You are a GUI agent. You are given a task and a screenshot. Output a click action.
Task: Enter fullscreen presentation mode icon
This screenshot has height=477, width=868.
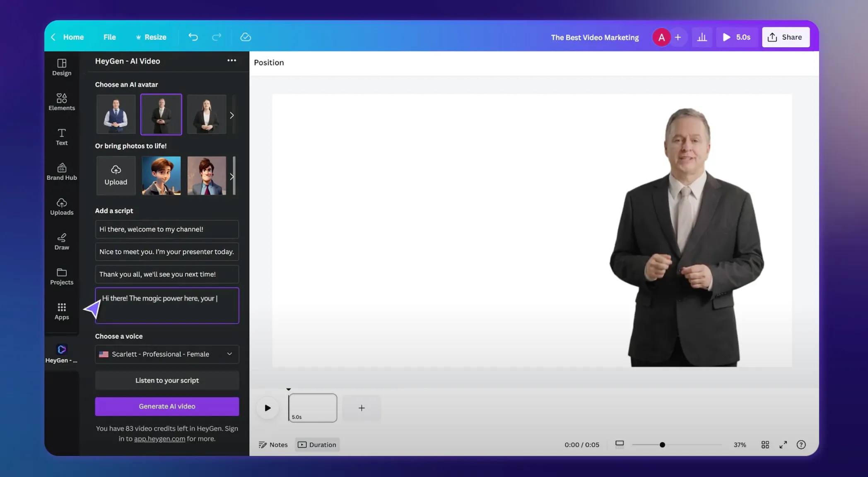783,444
